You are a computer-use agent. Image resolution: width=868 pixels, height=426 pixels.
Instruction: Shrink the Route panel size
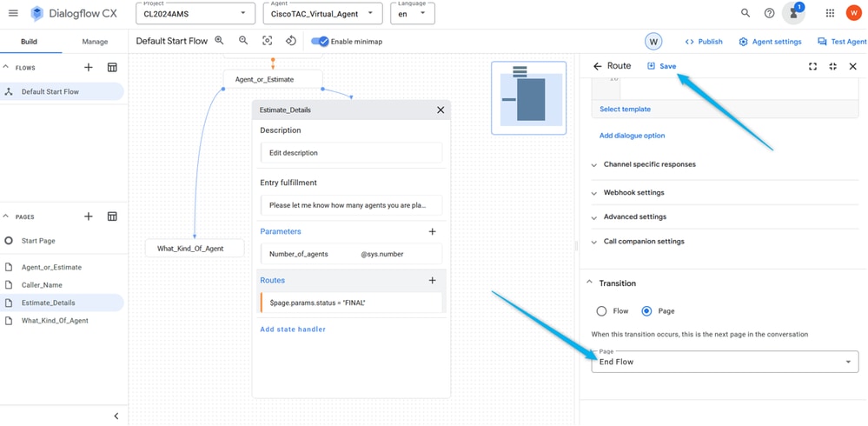[832, 66]
